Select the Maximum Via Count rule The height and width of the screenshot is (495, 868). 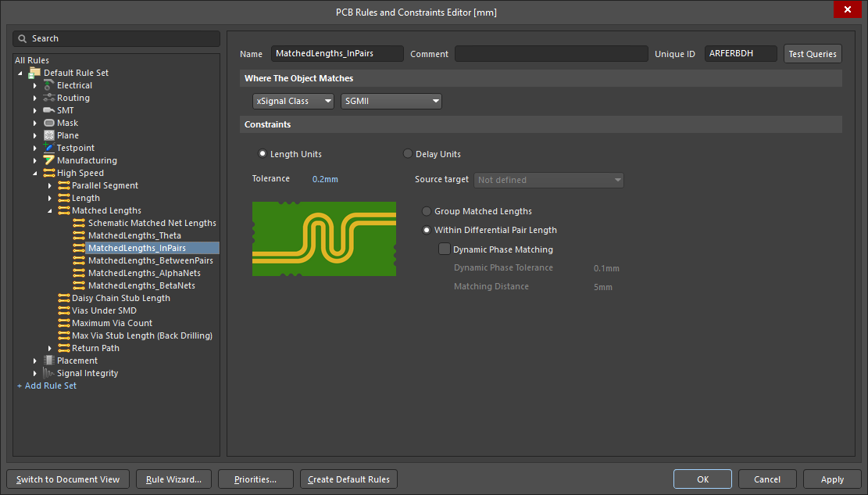112,323
